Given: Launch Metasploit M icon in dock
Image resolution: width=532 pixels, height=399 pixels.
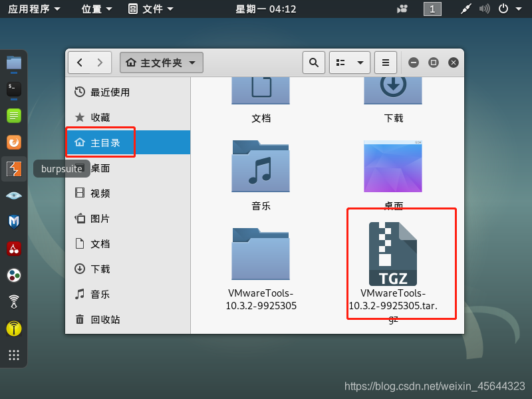Looking at the screenshot, I should (14, 222).
